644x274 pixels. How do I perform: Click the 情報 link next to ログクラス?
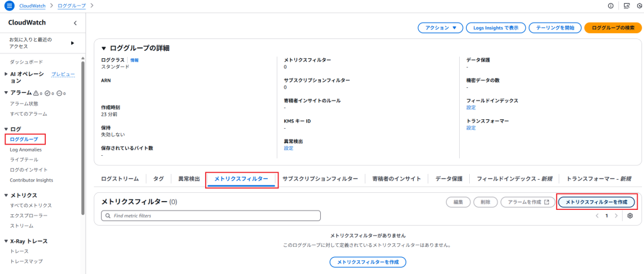[x=135, y=60]
